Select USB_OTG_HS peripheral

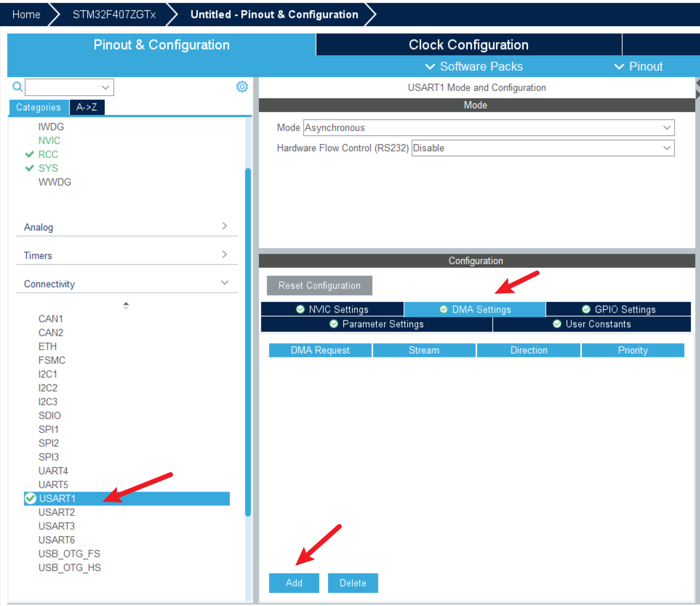[x=70, y=567]
